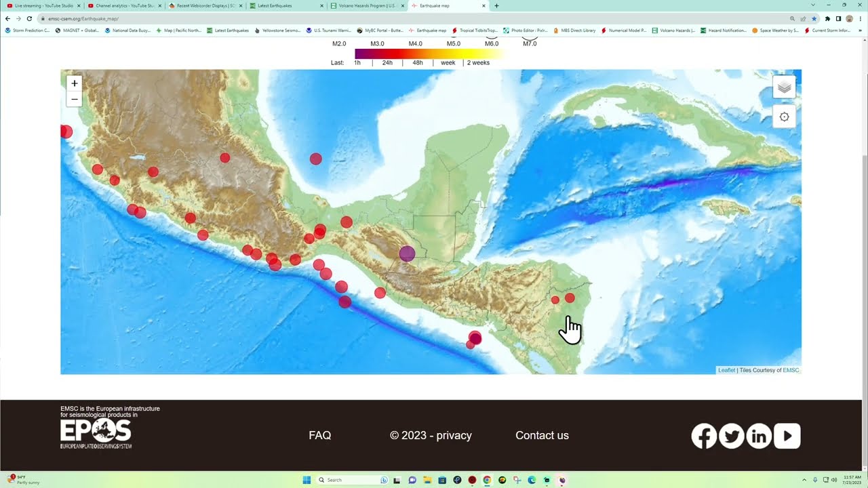This screenshot has width=868, height=488.
Task: Open the FAQ footer link
Action: point(320,436)
